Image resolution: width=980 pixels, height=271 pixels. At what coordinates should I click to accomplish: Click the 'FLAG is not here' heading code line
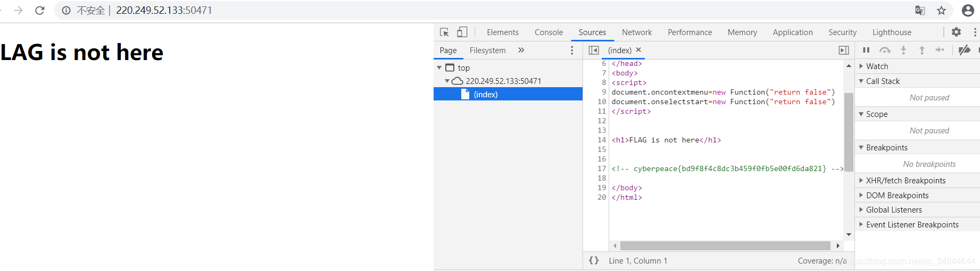[666, 140]
